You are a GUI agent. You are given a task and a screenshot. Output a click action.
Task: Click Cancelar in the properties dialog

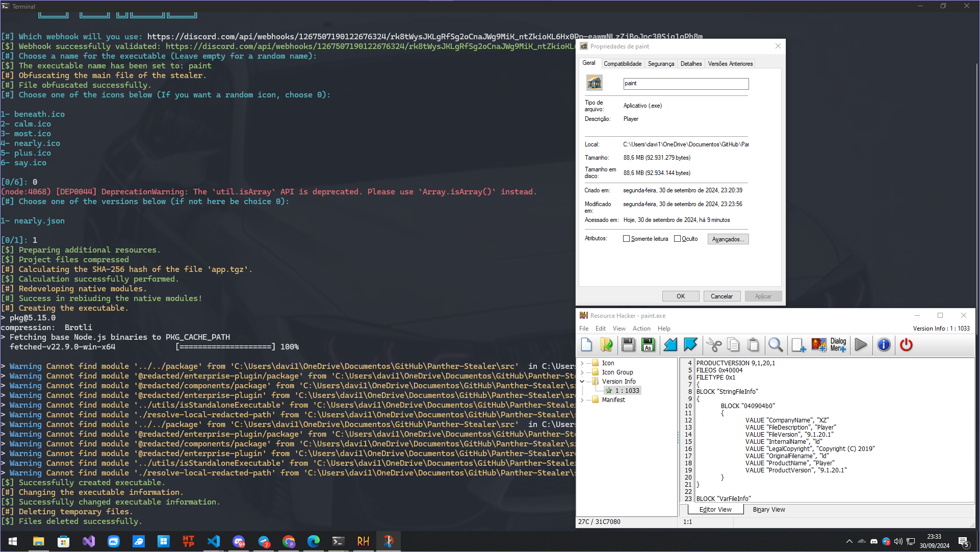point(722,296)
